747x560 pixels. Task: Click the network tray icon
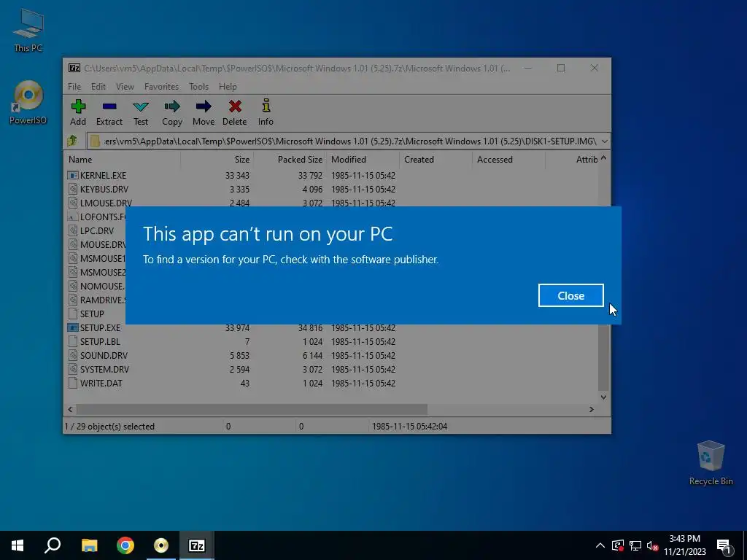635,545
